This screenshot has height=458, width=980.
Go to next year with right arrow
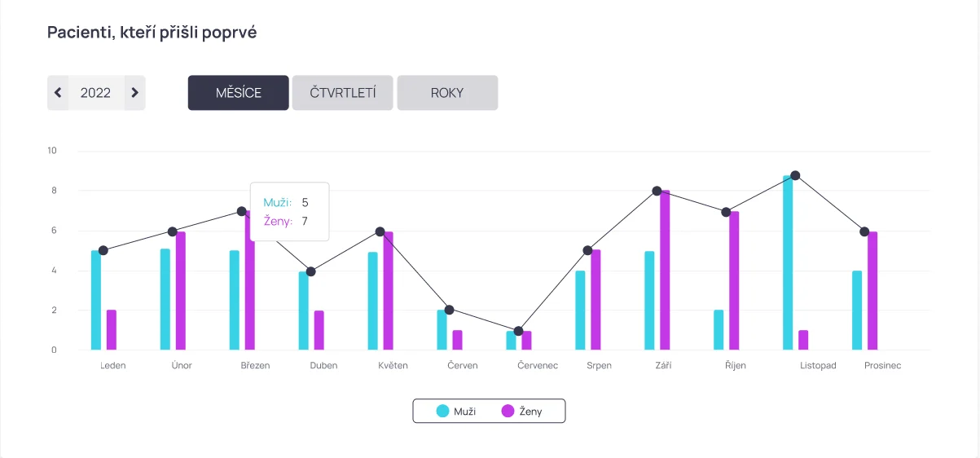135,93
